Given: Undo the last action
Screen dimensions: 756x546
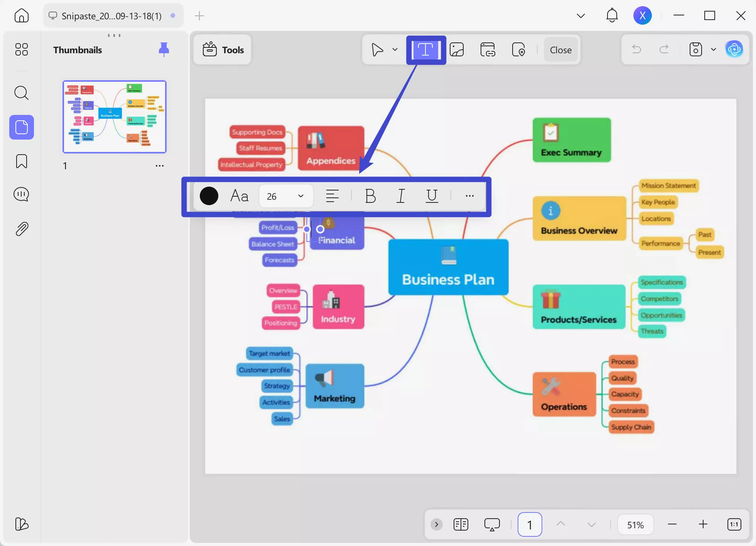Looking at the screenshot, I should pos(636,49).
